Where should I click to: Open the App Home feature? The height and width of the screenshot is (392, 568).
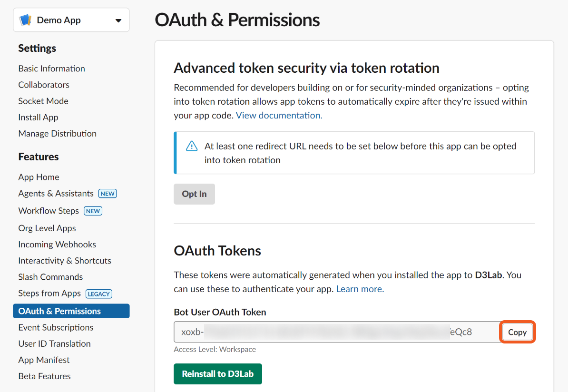tap(39, 177)
